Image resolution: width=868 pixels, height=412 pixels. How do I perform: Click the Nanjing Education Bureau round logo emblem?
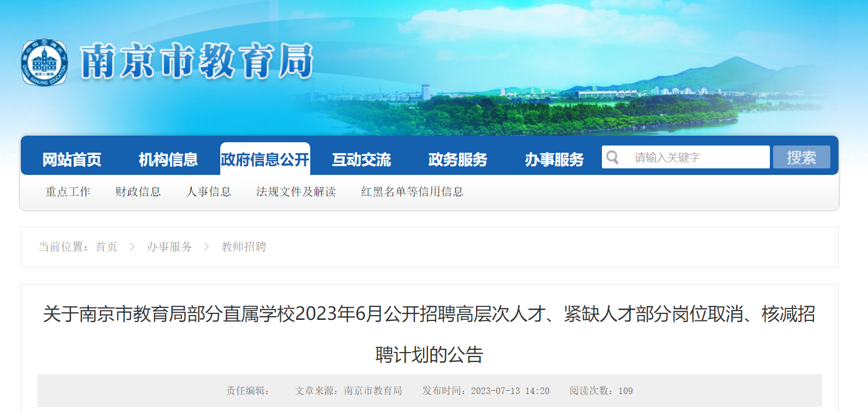pos(44,62)
